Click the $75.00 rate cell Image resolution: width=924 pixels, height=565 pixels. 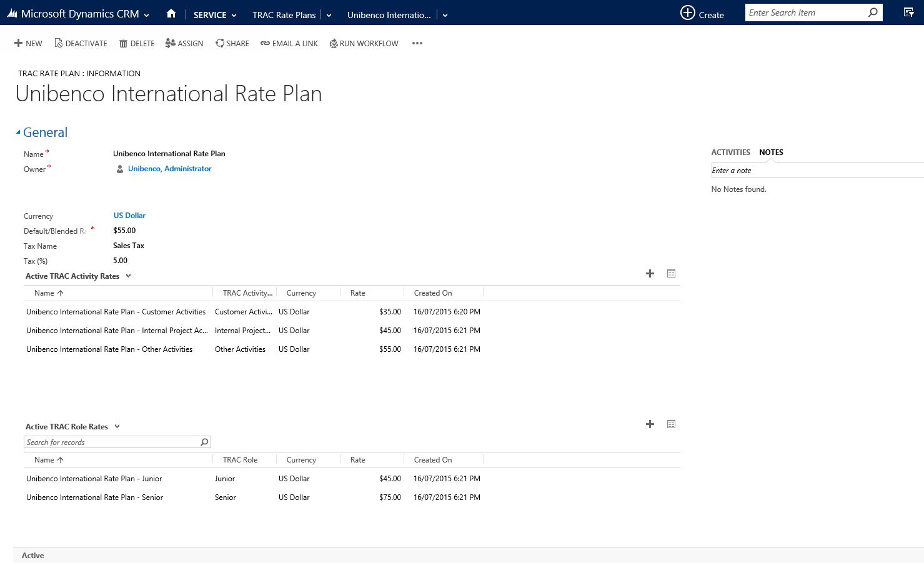tap(390, 497)
